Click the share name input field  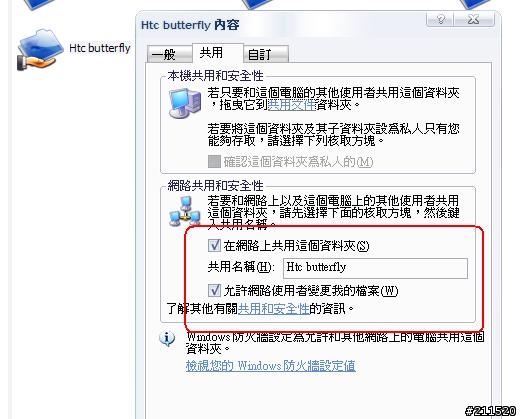tap(375, 268)
